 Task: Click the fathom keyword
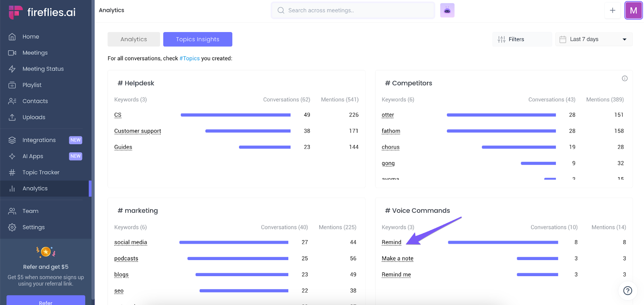pyautogui.click(x=391, y=131)
